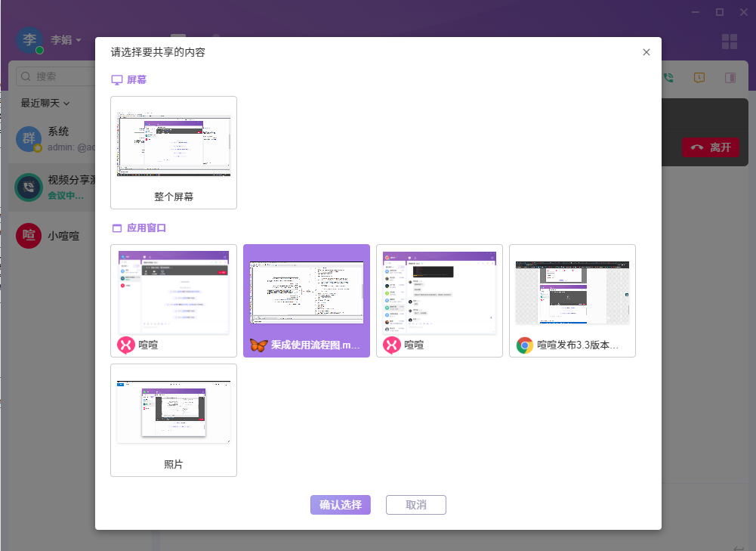
Task: Open the 视频分享 meeting conversation icon
Action: click(x=29, y=187)
